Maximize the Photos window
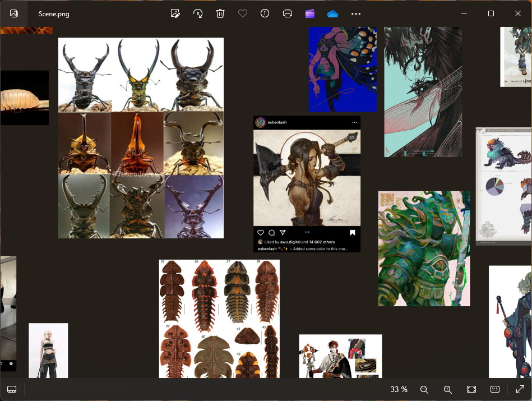The width and height of the screenshot is (532, 401). point(491,13)
